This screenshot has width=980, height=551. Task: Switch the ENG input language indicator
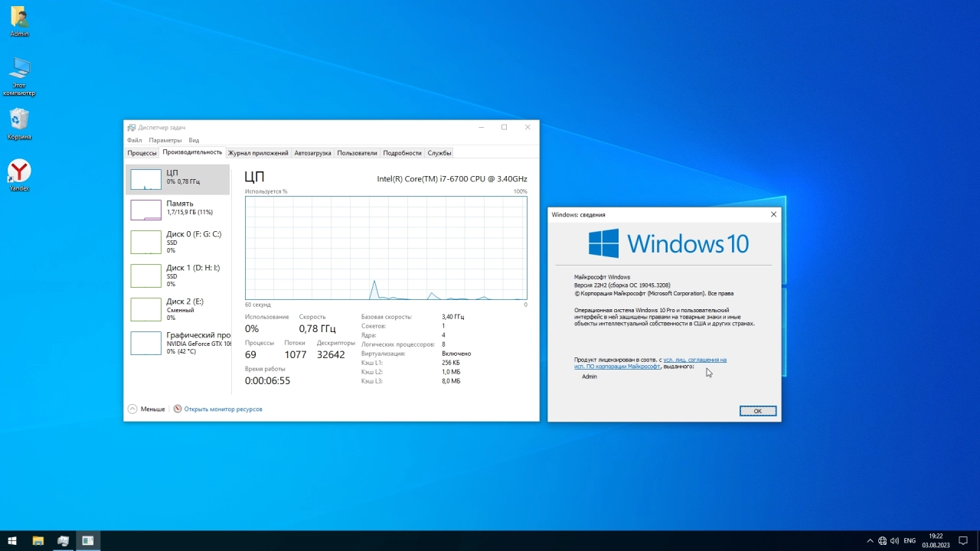tap(910, 540)
